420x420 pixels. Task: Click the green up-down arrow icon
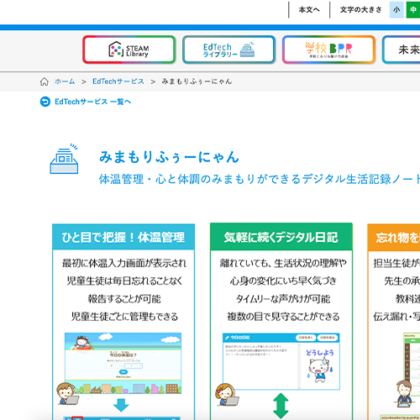[281, 406]
